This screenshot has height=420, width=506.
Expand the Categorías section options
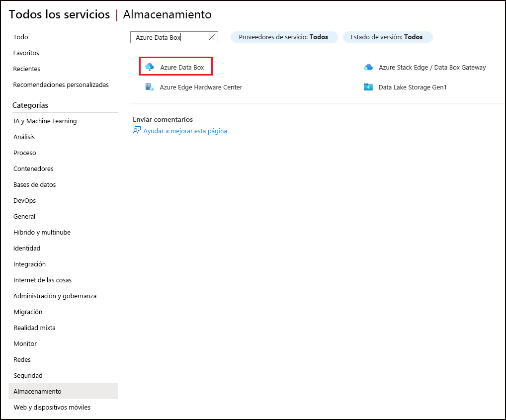[30, 105]
